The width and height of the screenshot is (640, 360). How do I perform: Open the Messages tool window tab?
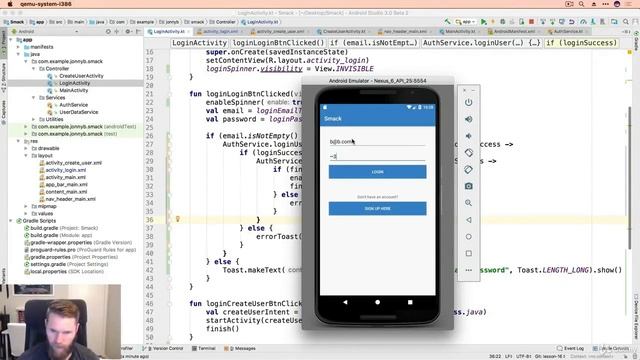click(x=241, y=348)
